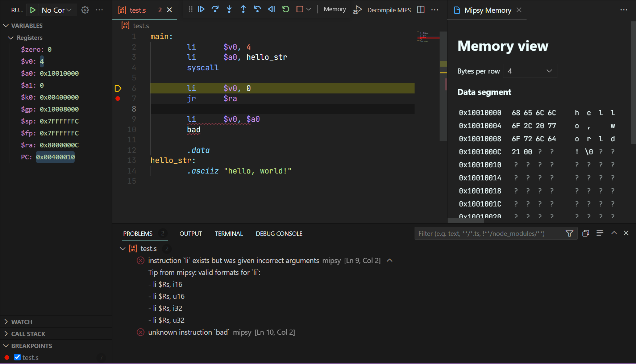Click the current-line debug arrow in gutter
Screen dimensions: 636x364
118,88
